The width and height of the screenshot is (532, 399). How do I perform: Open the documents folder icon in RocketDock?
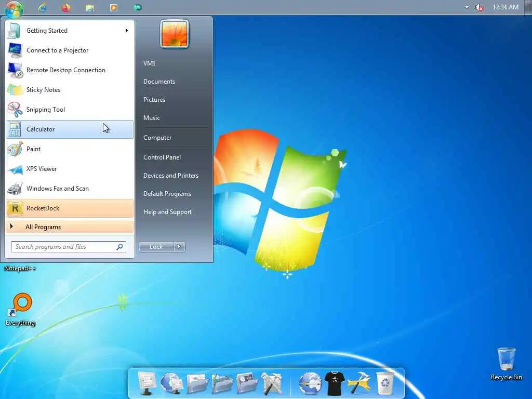click(197, 383)
